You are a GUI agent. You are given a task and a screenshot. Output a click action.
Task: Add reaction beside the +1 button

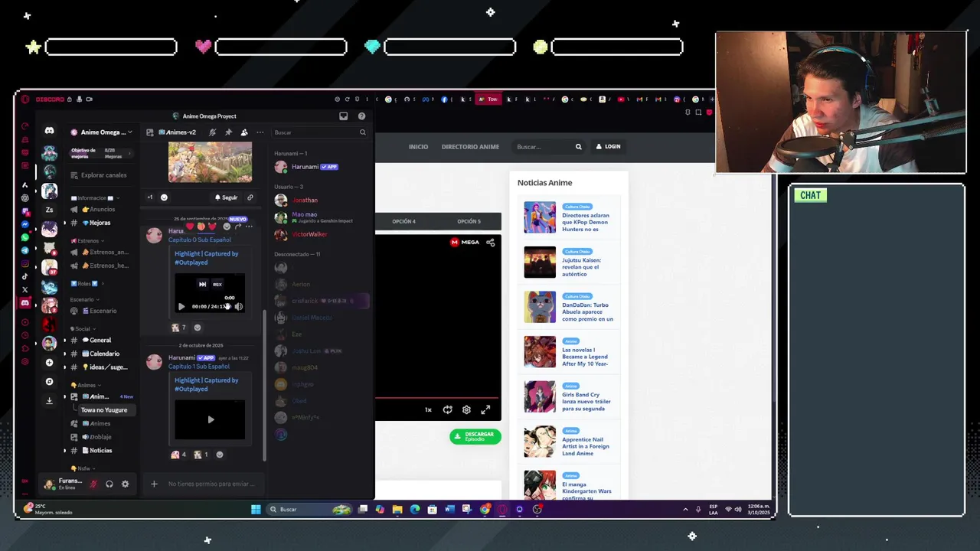[164, 197]
